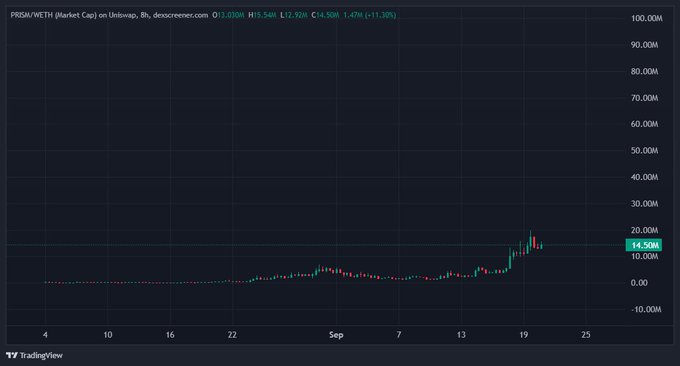
Task: Select the 14.50M current price label
Action: click(644, 245)
